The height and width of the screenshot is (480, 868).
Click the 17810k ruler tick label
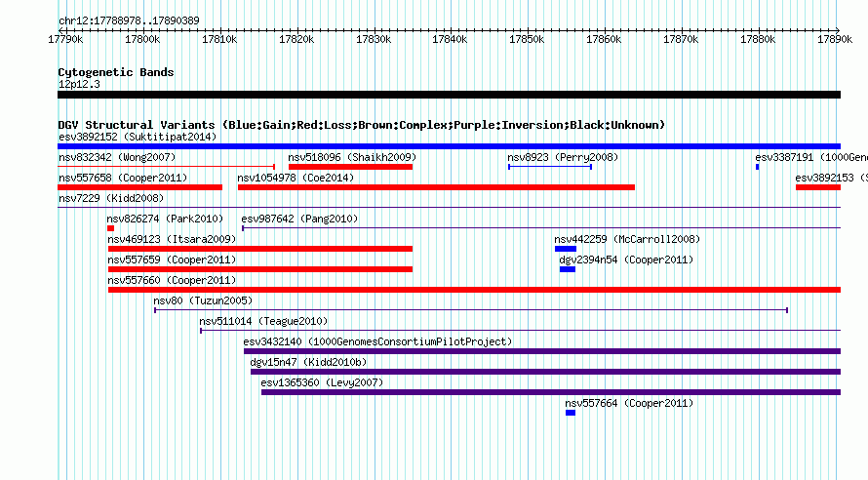(x=219, y=39)
